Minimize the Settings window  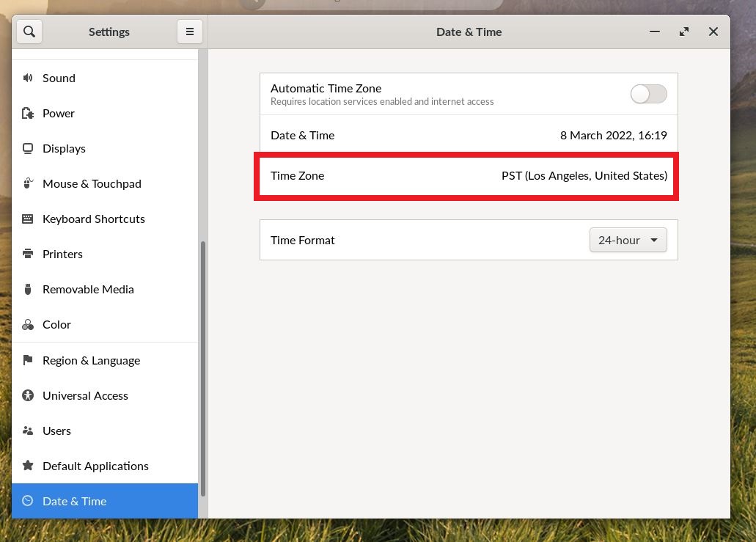tap(654, 32)
